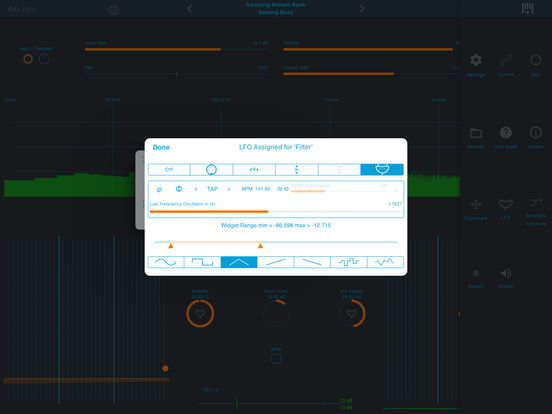Adjust the Input Gain slider
The image size is (552, 414).
tap(176, 49)
